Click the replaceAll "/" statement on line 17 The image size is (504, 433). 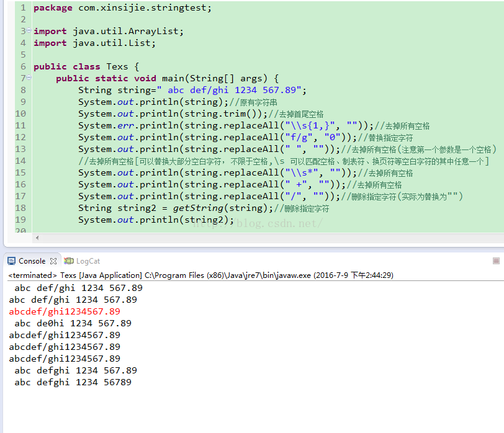coord(209,196)
